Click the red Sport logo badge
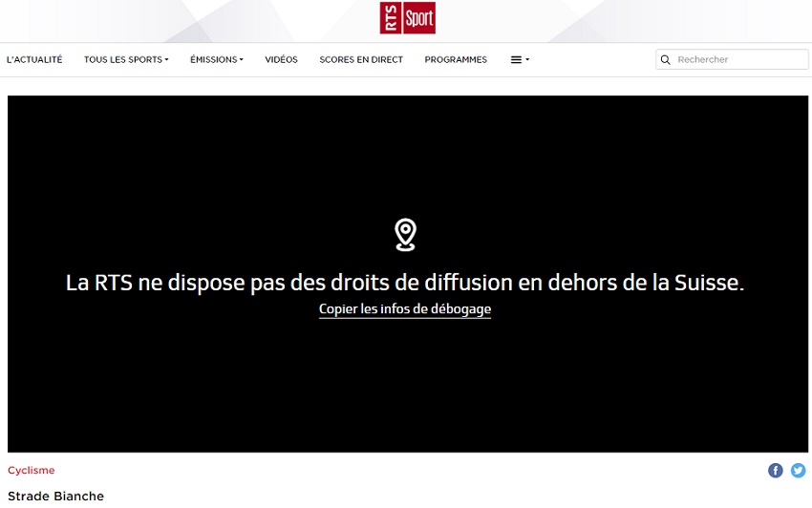The image size is (812, 508). click(419, 18)
